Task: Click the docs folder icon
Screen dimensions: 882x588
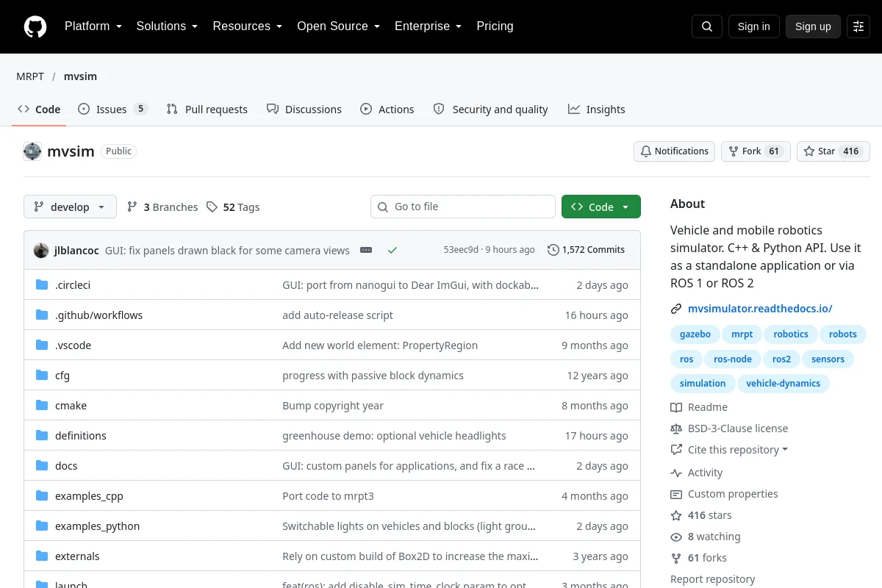Action: point(42,466)
